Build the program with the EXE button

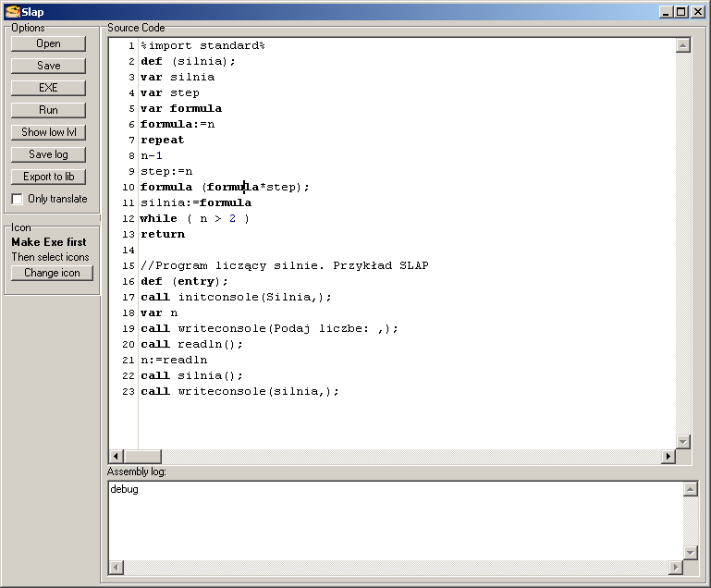pyautogui.click(x=49, y=88)
